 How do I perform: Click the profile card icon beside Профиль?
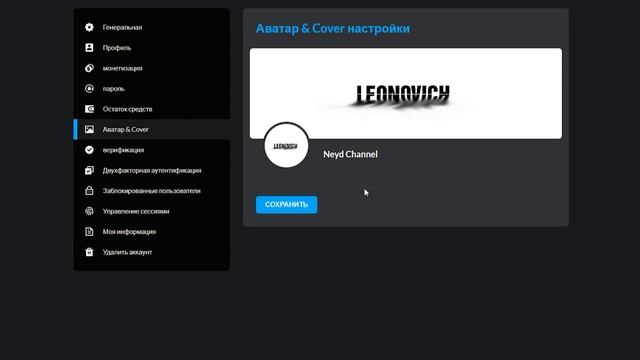[89, 47]
